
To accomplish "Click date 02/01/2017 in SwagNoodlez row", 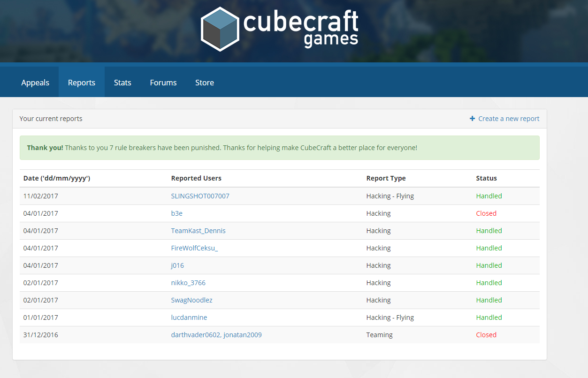I will [41, 300].
